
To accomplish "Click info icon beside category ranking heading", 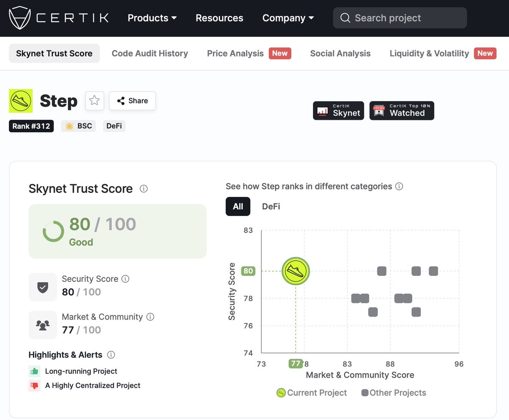I will 399,186.
